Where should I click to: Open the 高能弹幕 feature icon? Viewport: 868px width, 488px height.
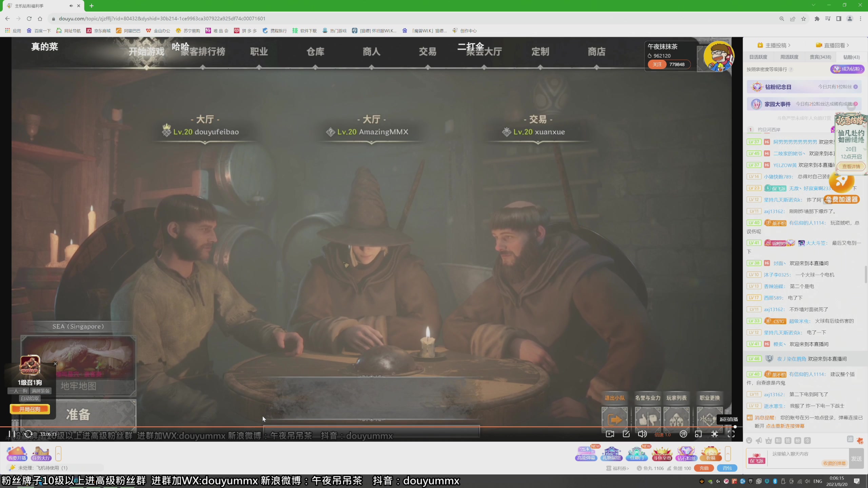586,453
